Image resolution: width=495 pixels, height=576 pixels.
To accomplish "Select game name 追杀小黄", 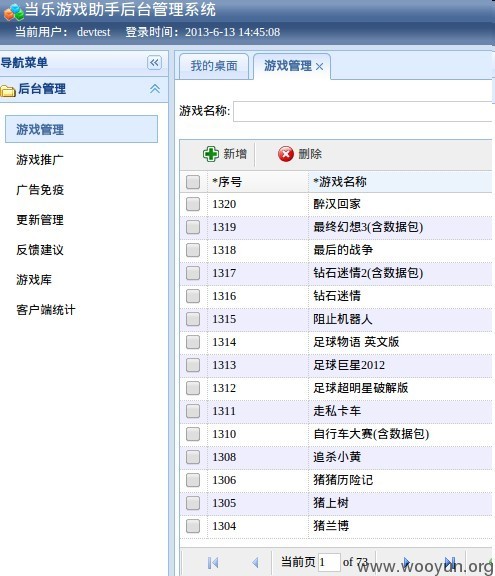I will 337,457.
